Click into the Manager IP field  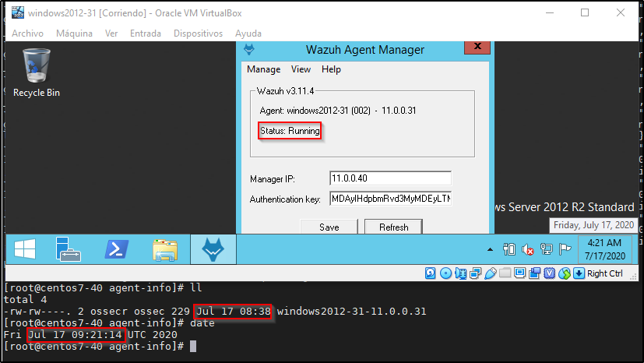390,178
